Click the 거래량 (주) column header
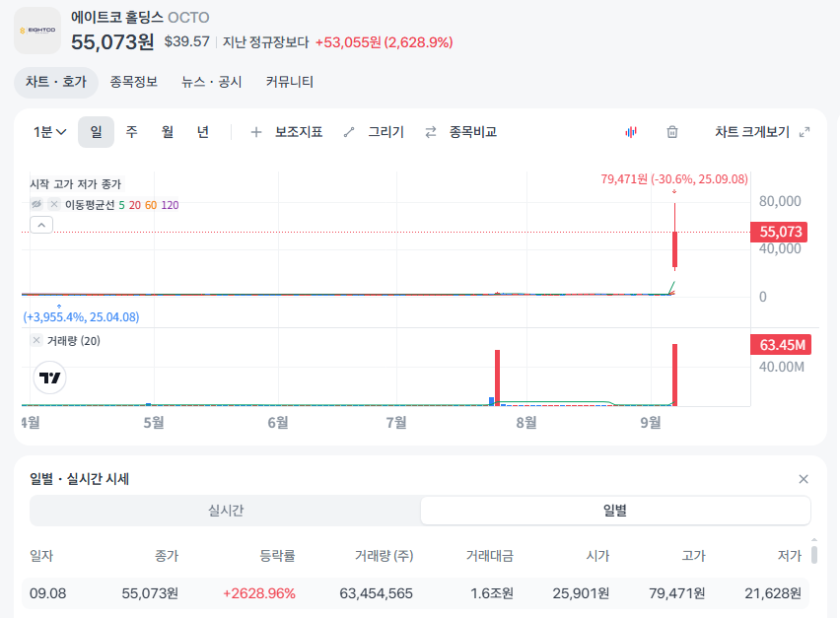840x618 pixels. coord(385,556)
